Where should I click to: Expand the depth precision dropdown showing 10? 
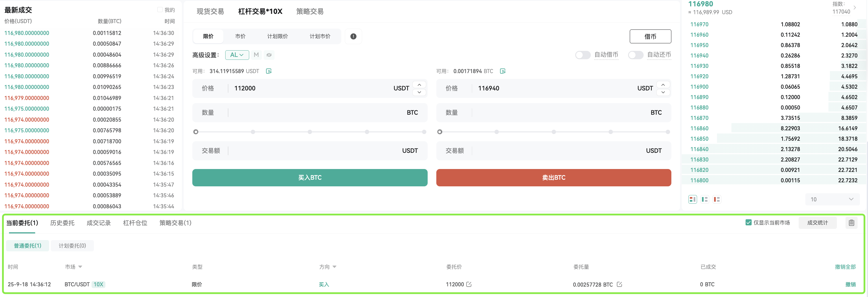point(832,199)
